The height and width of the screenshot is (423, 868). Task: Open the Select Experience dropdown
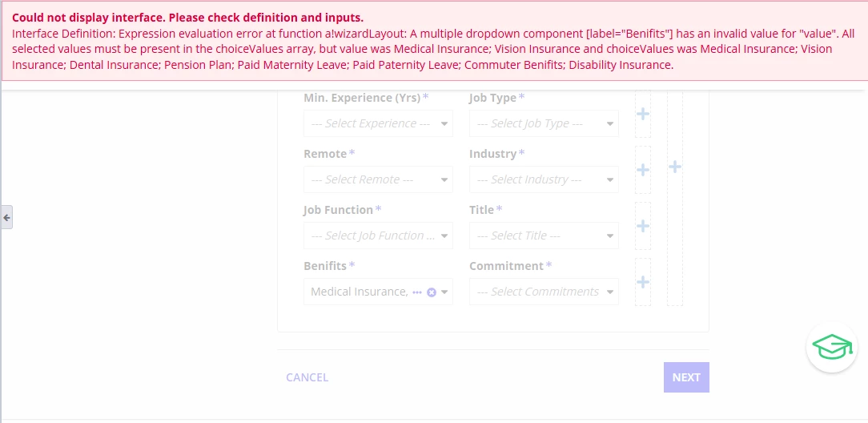click(x=378, y=123)
